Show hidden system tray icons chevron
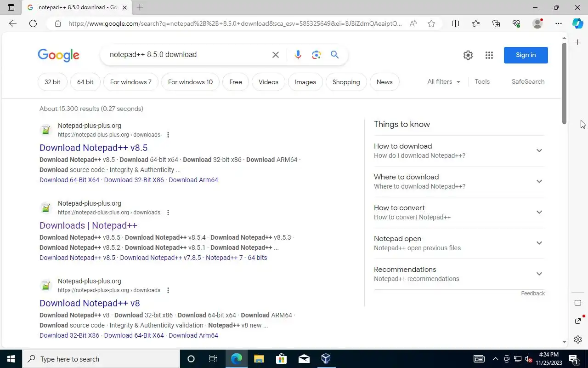 [x=495, y=359]
